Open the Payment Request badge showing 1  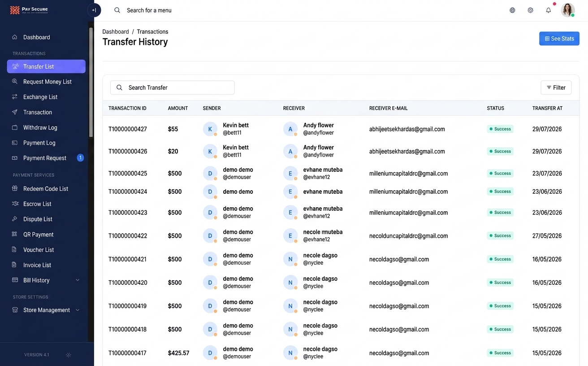click(80, 158)
